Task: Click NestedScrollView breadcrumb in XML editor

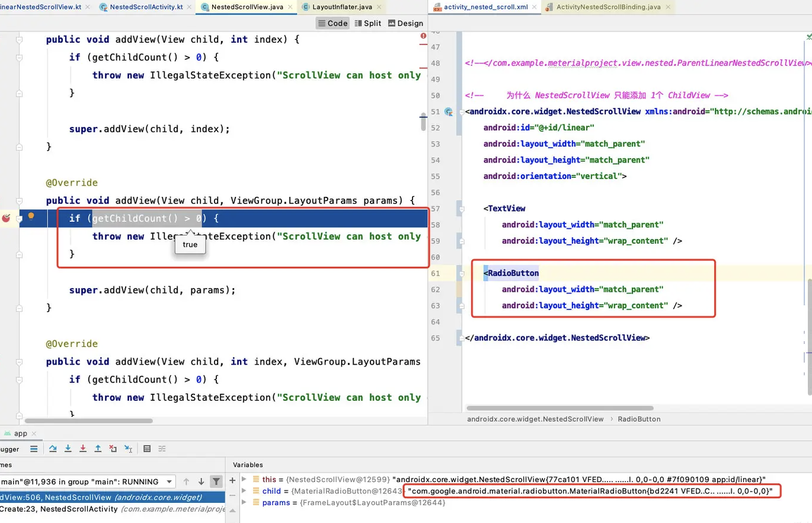Action: 535,419
